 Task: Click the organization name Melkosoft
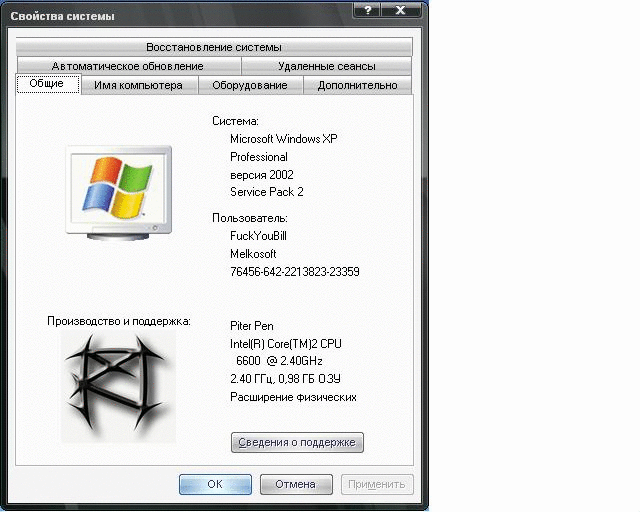253,254
